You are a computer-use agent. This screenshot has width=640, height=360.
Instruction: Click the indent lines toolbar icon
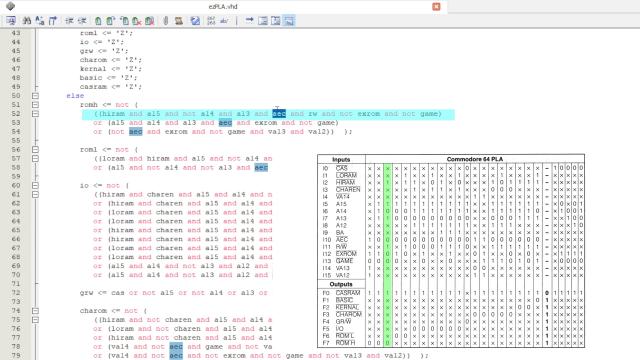click(69, 20)
